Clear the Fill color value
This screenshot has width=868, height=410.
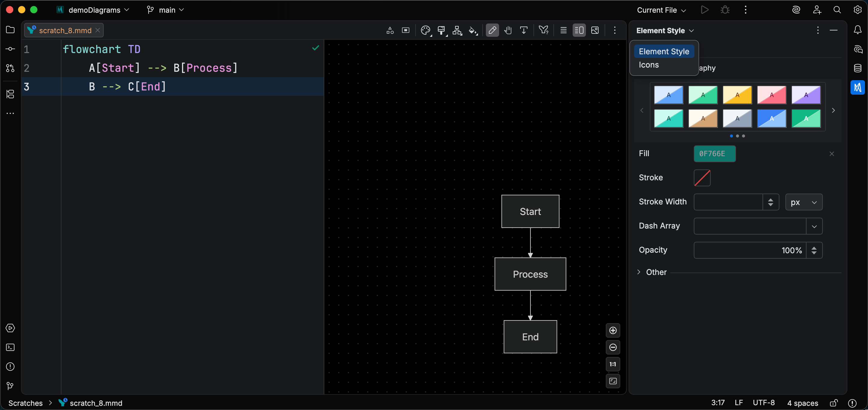832,154
